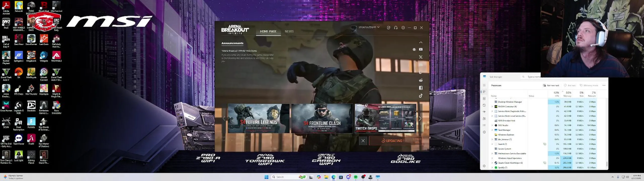Image resolution: width=644 pixels, height=181 pixels.
Task: Open the YouTube social link in launcher
Action: pos(421,50)
